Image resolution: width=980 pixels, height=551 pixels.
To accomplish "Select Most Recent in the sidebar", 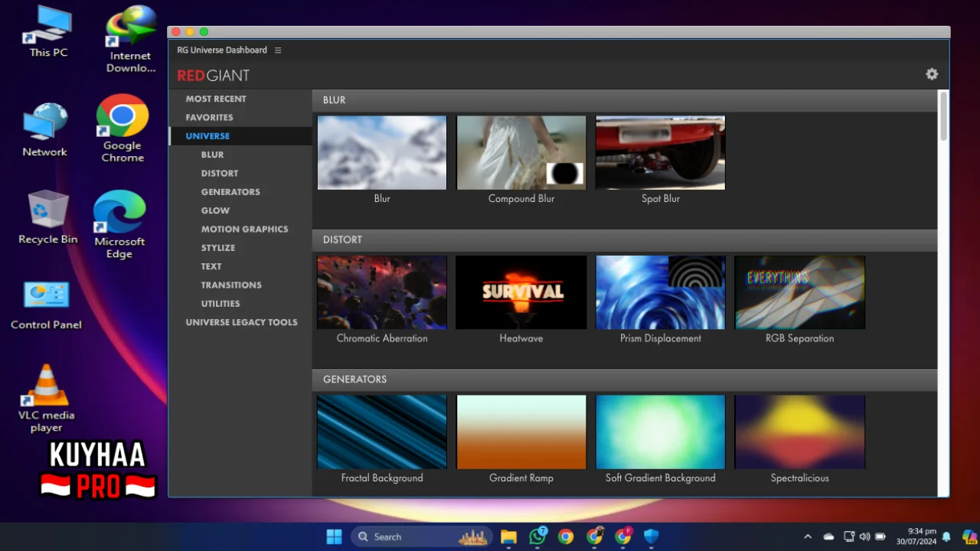I will [216, 99].
